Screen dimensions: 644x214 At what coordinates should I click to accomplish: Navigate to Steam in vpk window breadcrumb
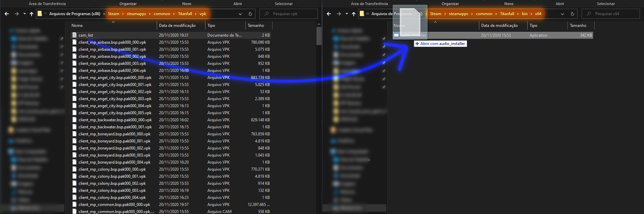coord(113,14)
